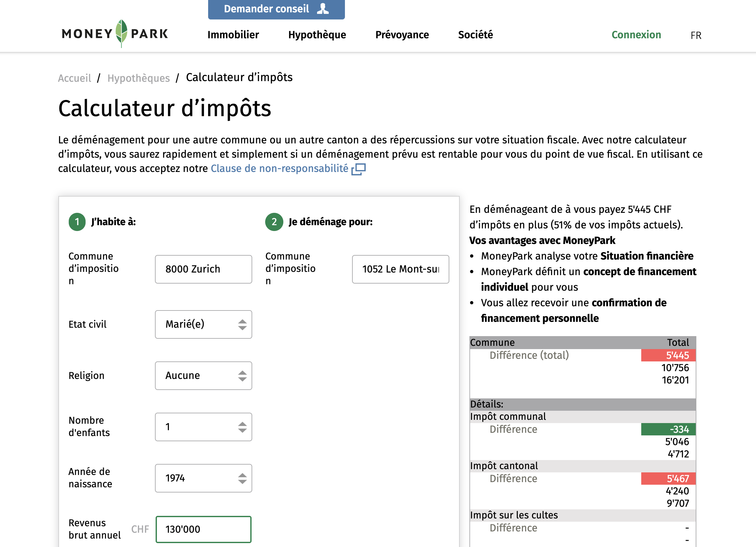Click the advisor person icon

coord(323,9)
